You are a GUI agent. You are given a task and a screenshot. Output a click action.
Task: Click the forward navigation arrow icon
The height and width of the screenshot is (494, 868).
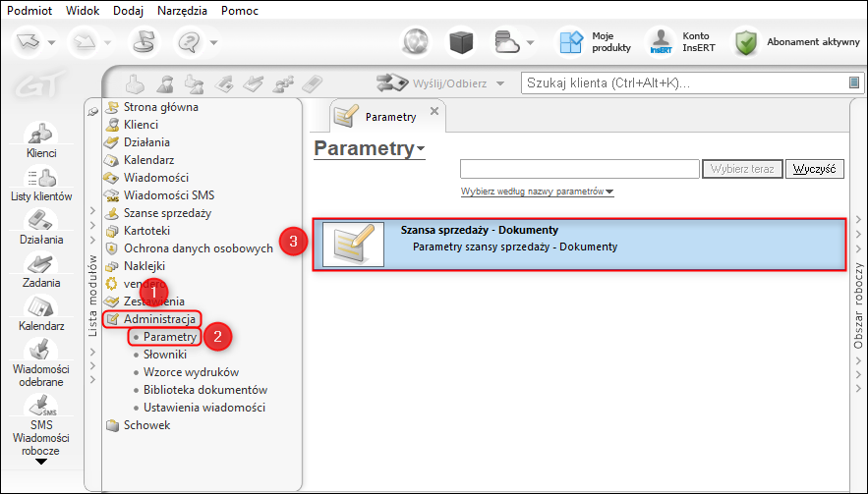(x=85, y=42)
